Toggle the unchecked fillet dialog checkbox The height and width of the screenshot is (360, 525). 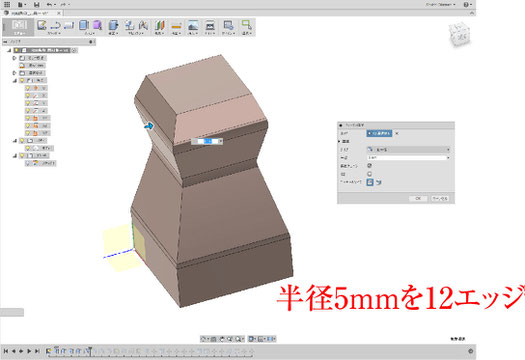tap(369, 174)
